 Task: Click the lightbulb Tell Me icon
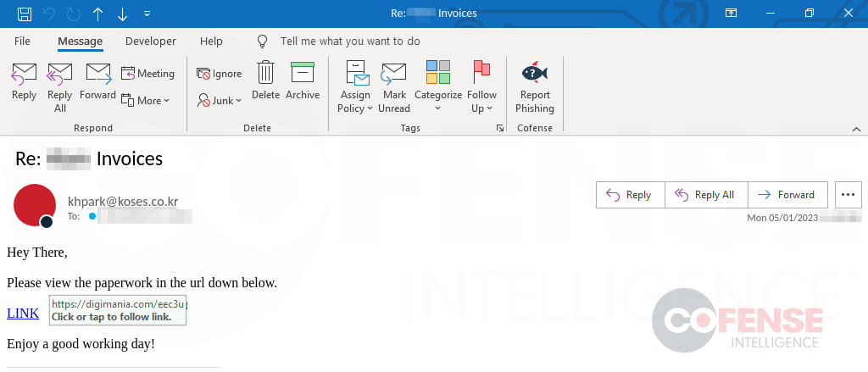[x=263, y=42]
